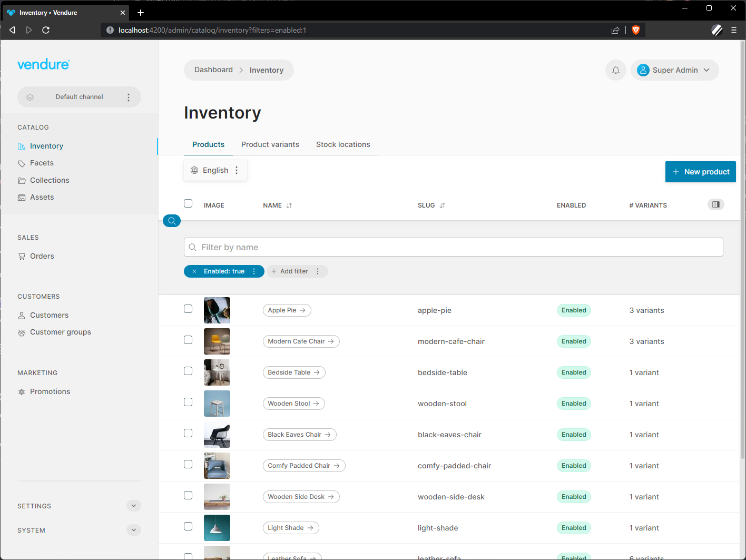Click the New product button
The height and width of the screenshot is (560, 746).
700,172
